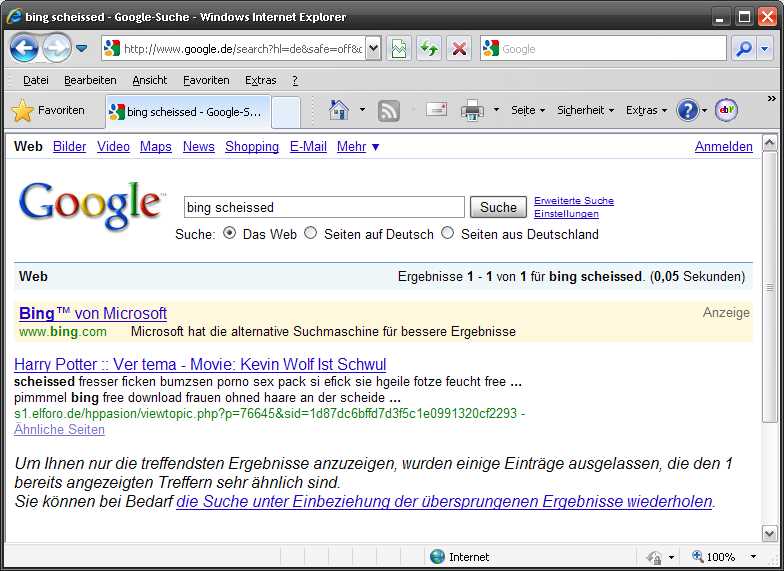This screenshot has width=784, height=571.
Task: Open the Video link
Action: click(x=113, y=146)
